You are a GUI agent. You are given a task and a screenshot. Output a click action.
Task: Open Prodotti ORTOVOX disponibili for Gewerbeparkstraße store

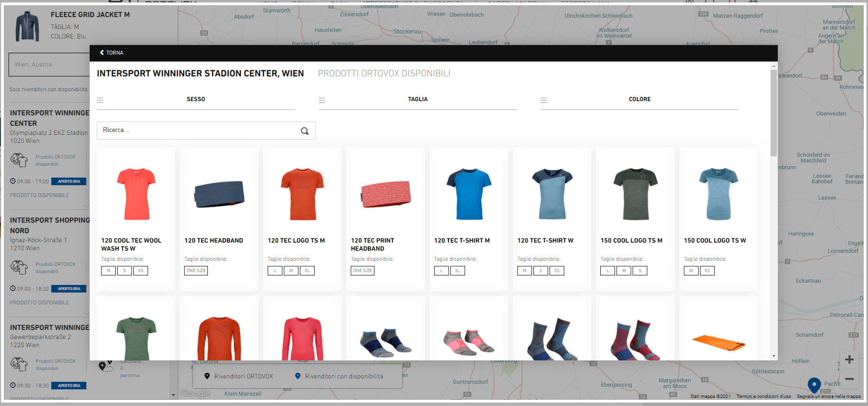point(56,365)
